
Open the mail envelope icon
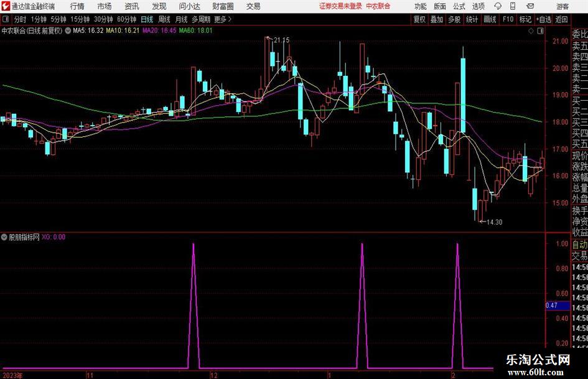[x=530, y=6]
